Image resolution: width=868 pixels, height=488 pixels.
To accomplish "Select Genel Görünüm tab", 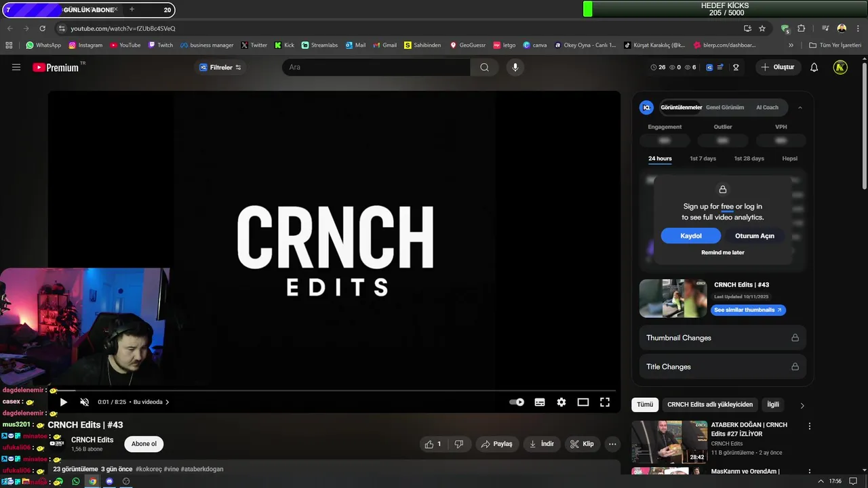I will (x=725, y=107).
